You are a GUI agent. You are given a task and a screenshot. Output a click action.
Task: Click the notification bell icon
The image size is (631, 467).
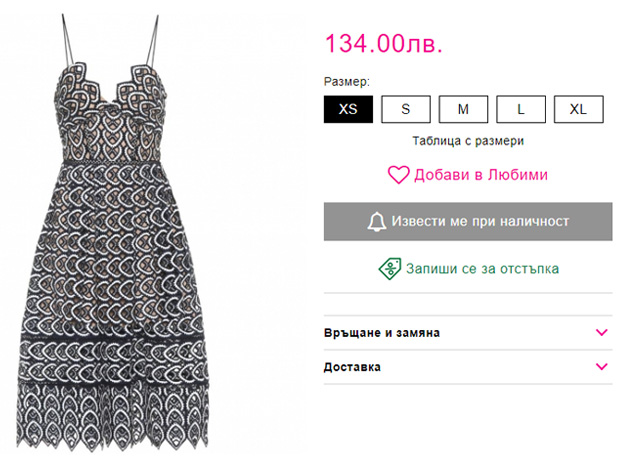pos(377,221)
